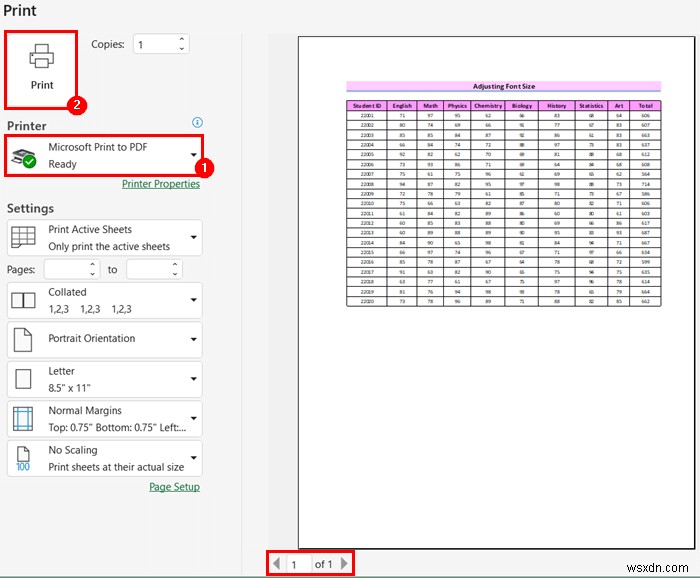Click the print preview page thumbnail
700x578 pixels.
coord(496,292)
